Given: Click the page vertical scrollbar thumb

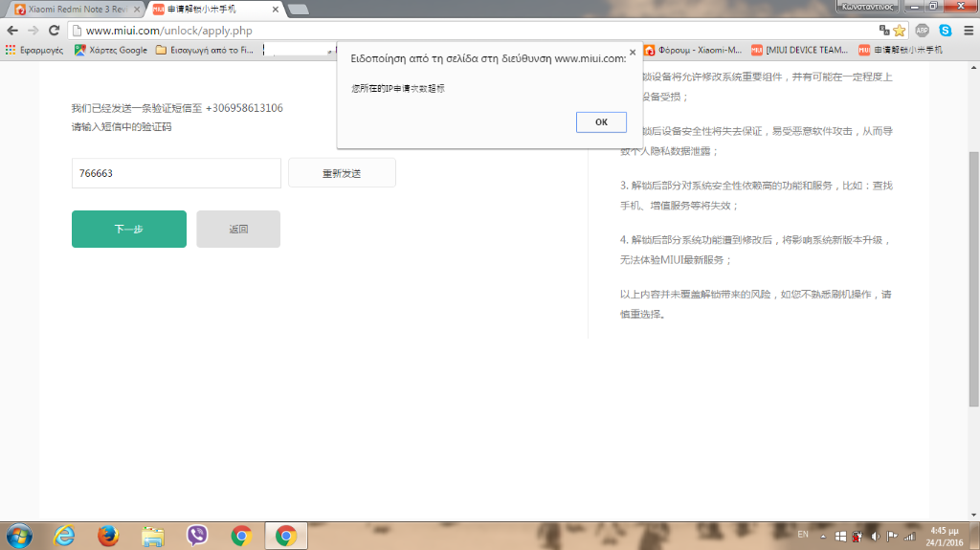Looking at the screenshot, I should pyautogui.click(x=973, y=278).
